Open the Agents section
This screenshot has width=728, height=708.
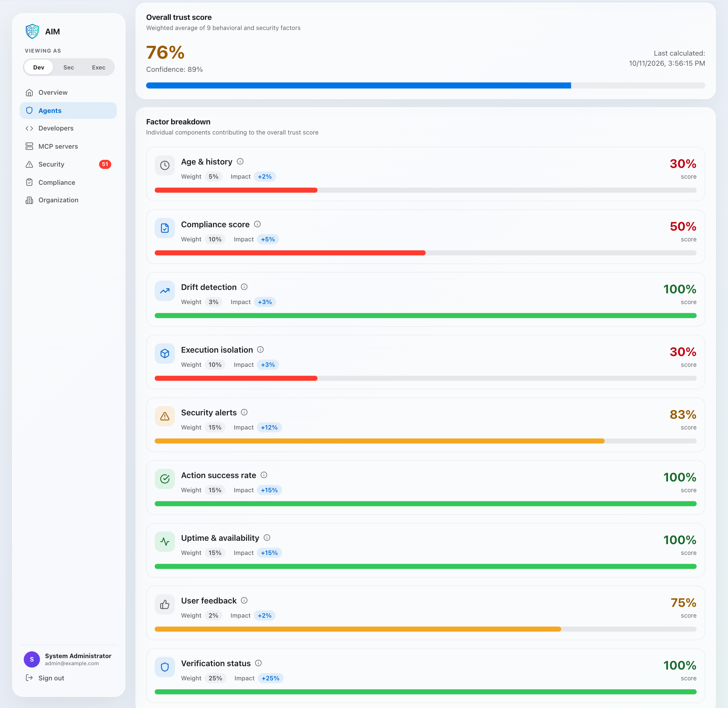[x=68, y=111]
